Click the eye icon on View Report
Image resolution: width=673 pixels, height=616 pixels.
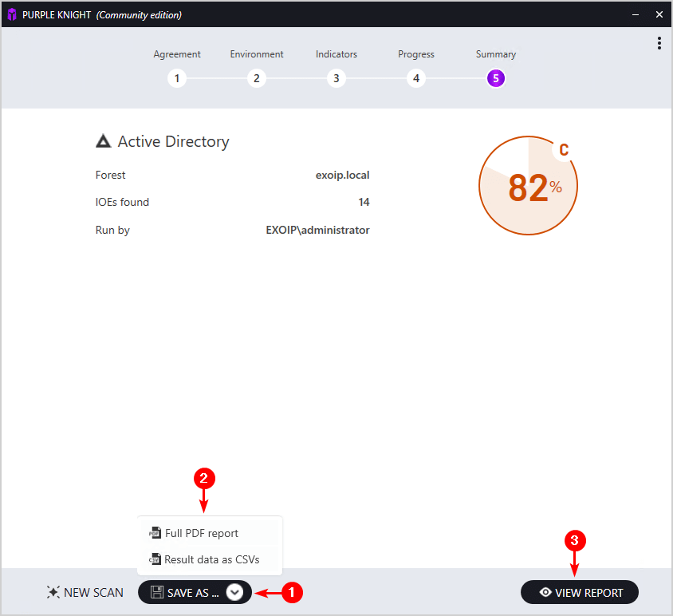tap(545, 592)
